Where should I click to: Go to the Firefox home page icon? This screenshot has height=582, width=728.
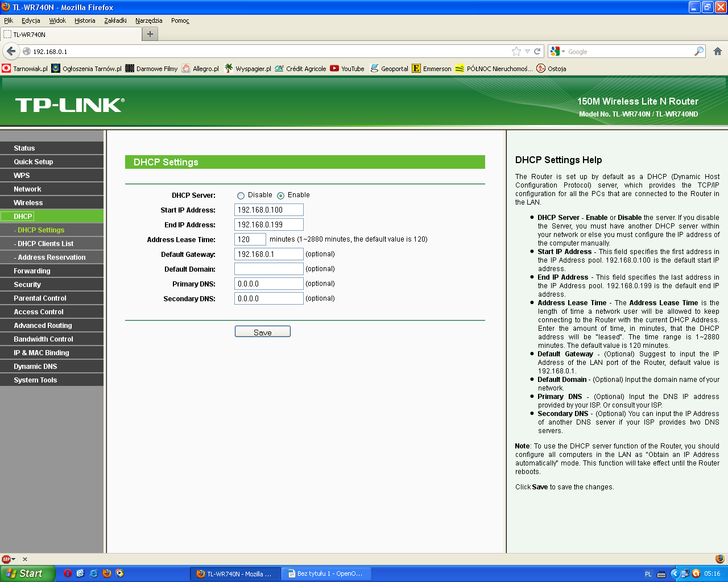[x=718, y=51]
